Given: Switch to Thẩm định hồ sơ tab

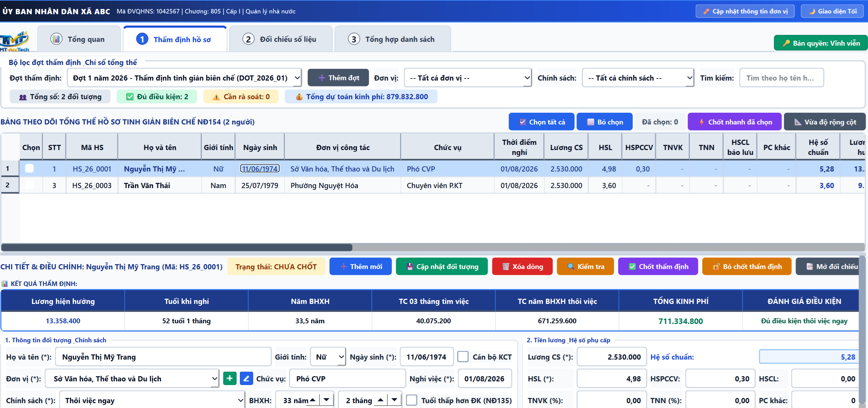Looking at the screenshot, I should tap(175, 39).
